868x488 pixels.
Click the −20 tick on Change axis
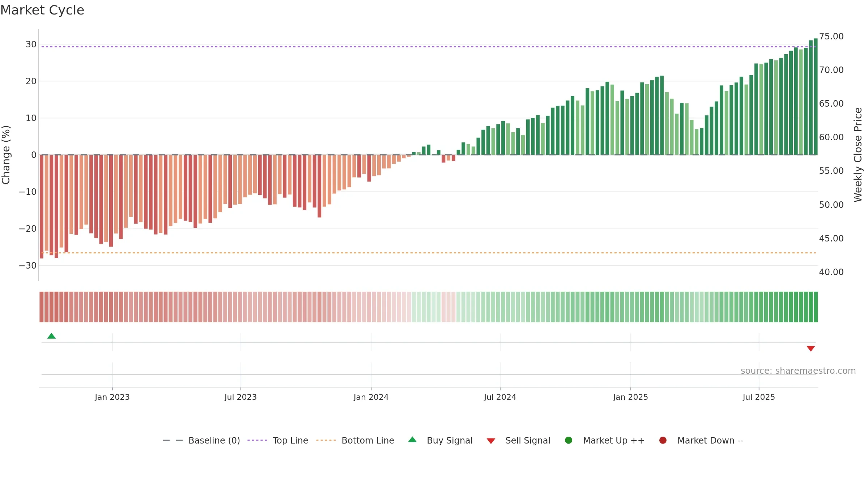(x=28, y=229)
